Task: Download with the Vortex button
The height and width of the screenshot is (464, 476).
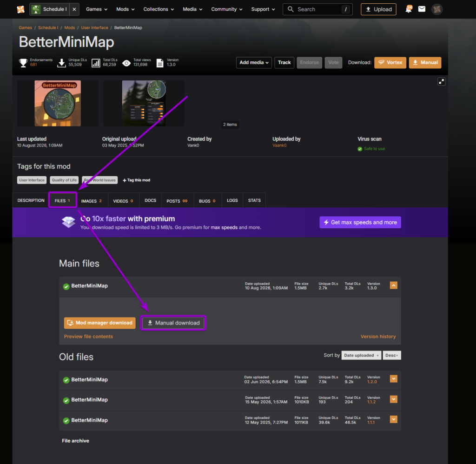Action: click(x=390, y=63)
